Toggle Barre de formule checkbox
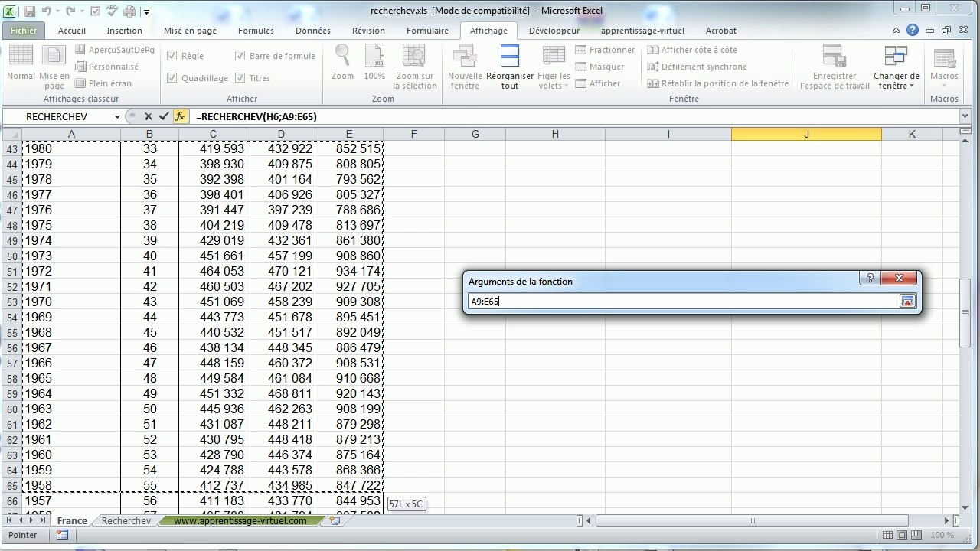 point(240,56)
